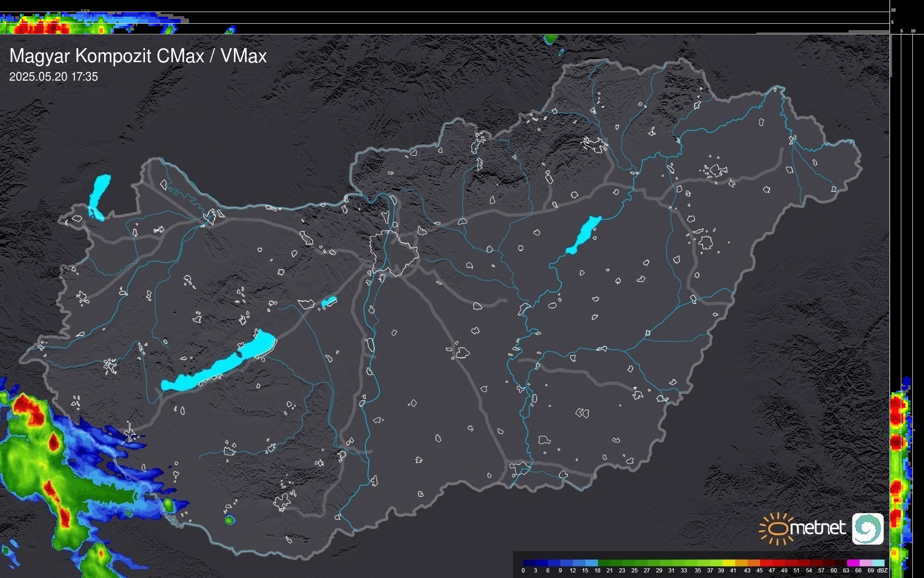Screen dimensions: 924x578
Task: Click the Budapest city outline
Action: click(x=394, y=253)
